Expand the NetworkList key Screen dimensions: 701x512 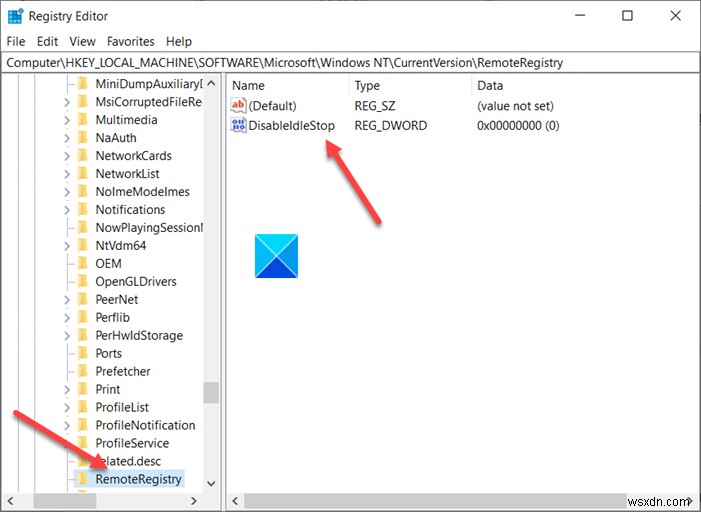(x=67, y=173)
